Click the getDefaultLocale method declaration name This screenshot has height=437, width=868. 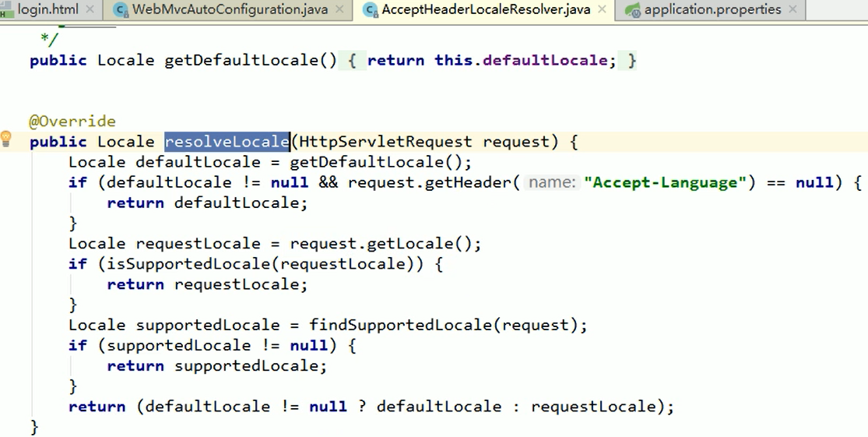(x=241, y=61)
